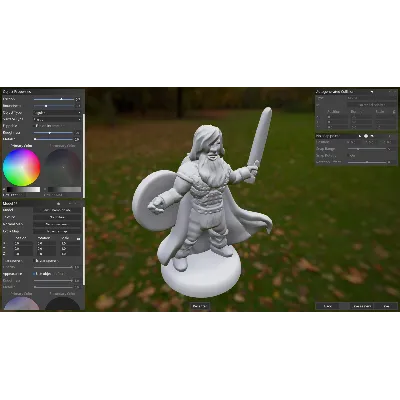Screen dimensions: 400x400
Task: Click the button at the bottom center of the viewport
Action: pyautogui.click(x=200, y=306)
